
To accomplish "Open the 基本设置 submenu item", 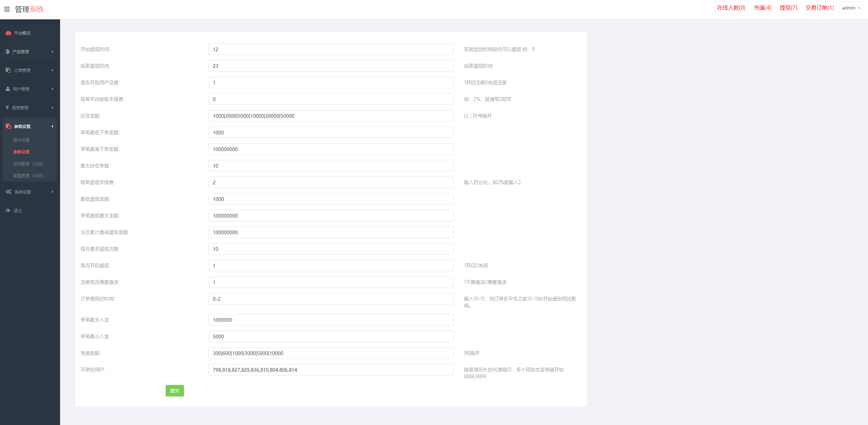I will coord(21,140).
